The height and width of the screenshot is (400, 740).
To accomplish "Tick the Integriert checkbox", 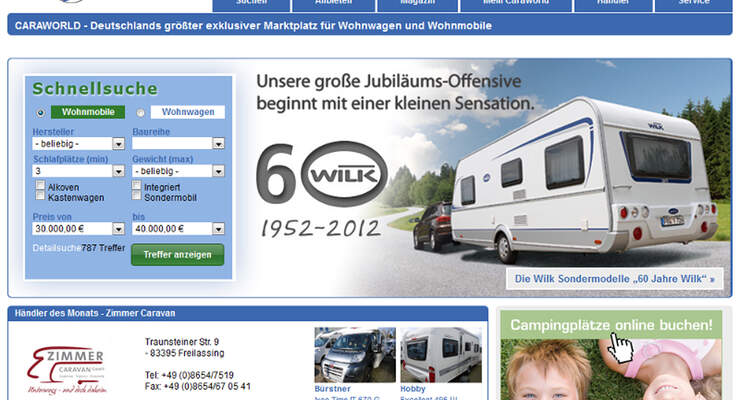I will 136,185.
